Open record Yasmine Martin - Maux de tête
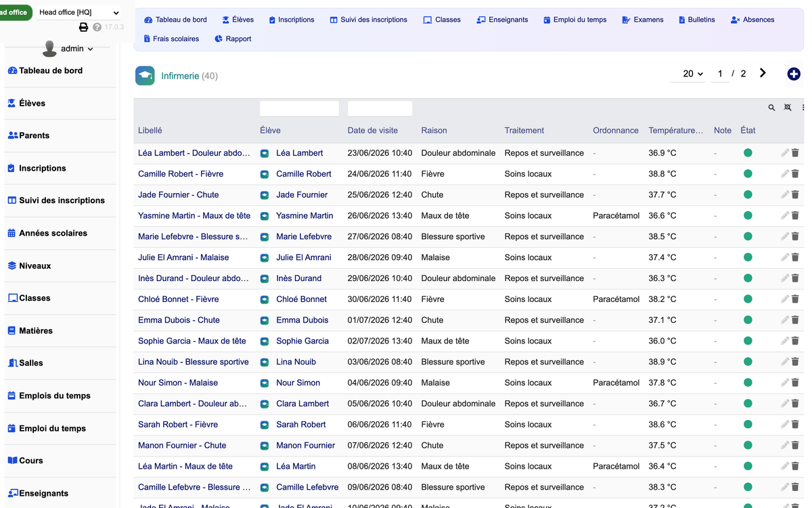812x508 pixels. coord(194,215)
